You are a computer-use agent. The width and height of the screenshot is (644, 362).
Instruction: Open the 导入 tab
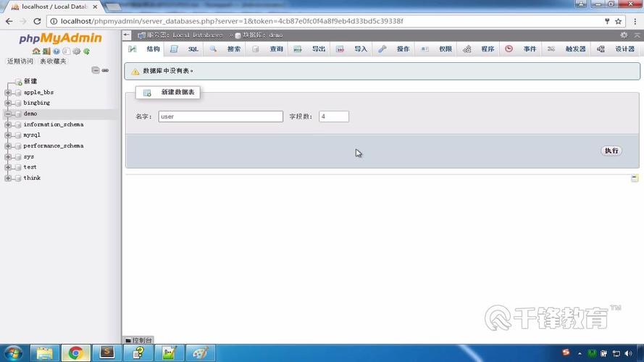tap(352, 49)
